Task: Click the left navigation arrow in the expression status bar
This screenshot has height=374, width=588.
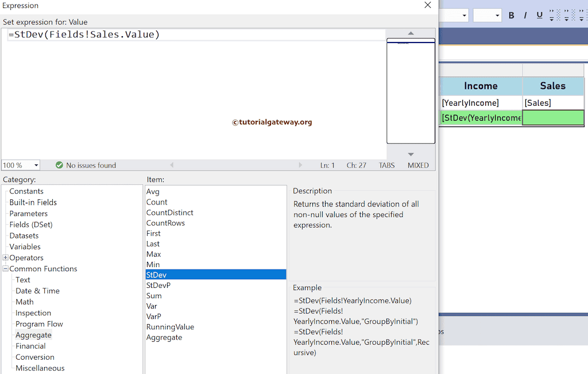Action: [x=172, y=165]
